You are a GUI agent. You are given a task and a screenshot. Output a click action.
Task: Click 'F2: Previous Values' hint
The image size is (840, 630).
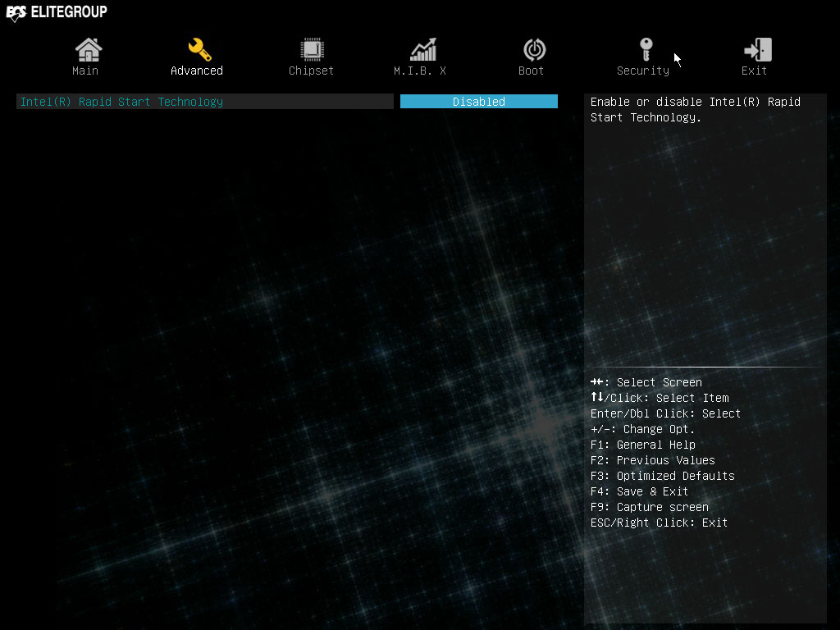pos(652,460)
